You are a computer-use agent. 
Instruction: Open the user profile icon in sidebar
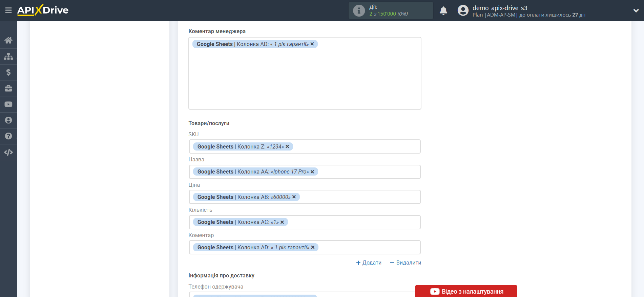[8, 120]
